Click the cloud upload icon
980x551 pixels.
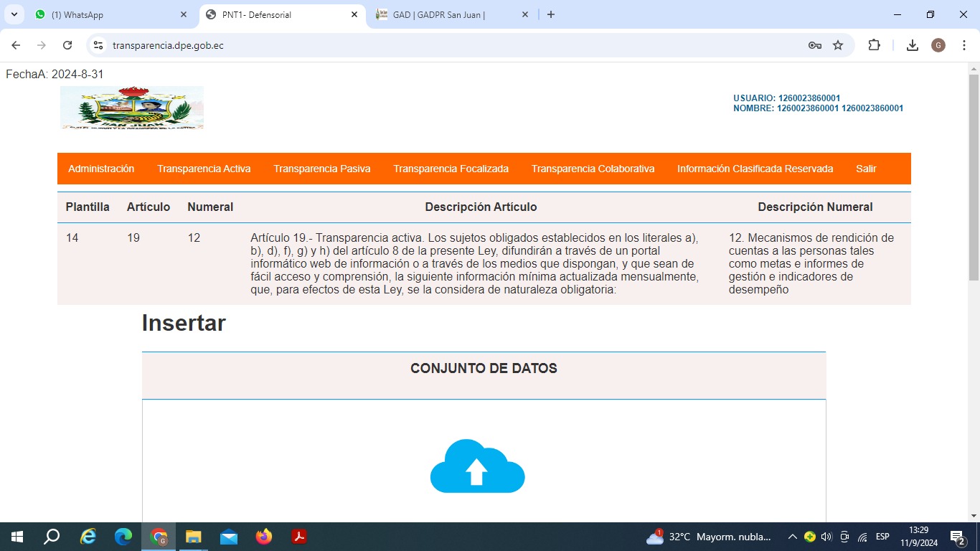pyautogui.click(x=477, y=466)
